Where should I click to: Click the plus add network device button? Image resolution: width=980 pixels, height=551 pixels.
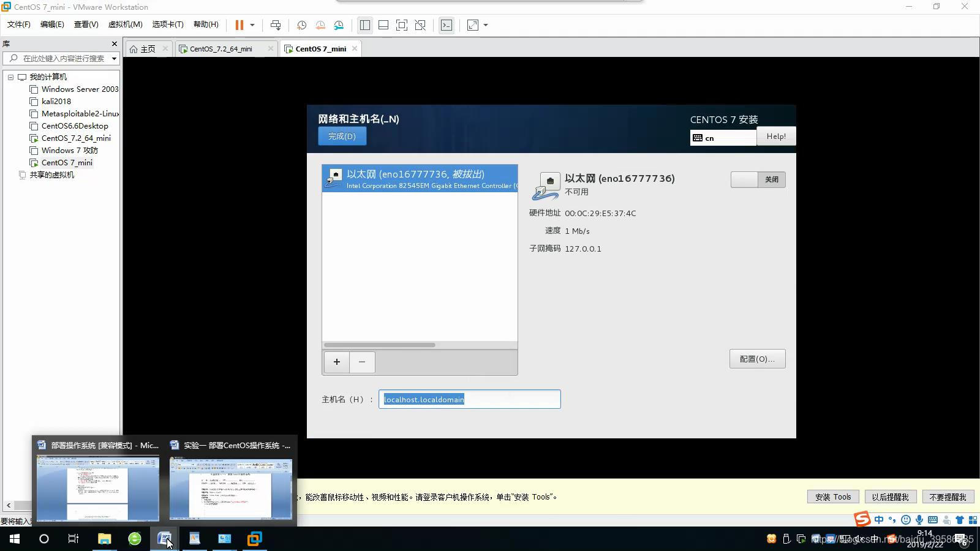tap(336, 362)
